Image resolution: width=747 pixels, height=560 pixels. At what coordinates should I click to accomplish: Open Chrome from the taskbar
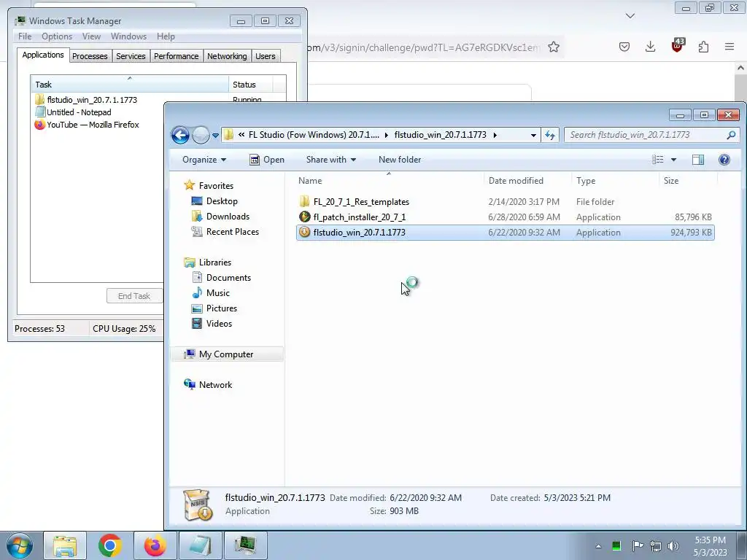point(110,545)
